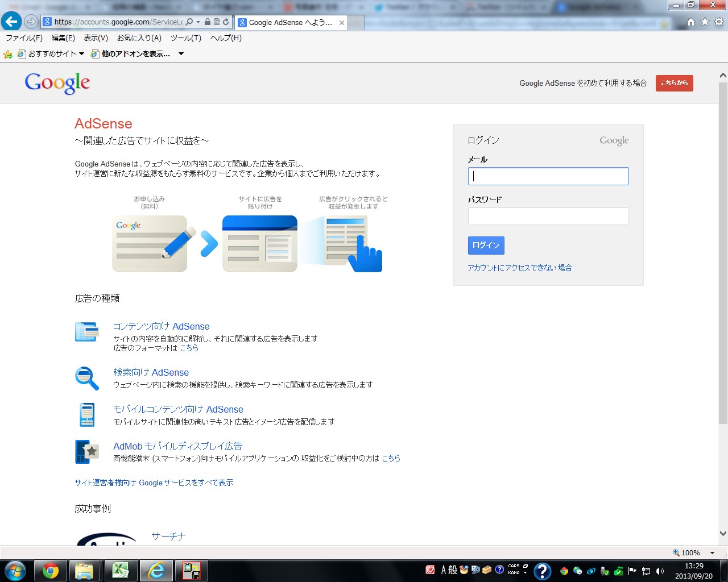
Task: Open the Windows Start button
Action: click(x=15, y=571)
